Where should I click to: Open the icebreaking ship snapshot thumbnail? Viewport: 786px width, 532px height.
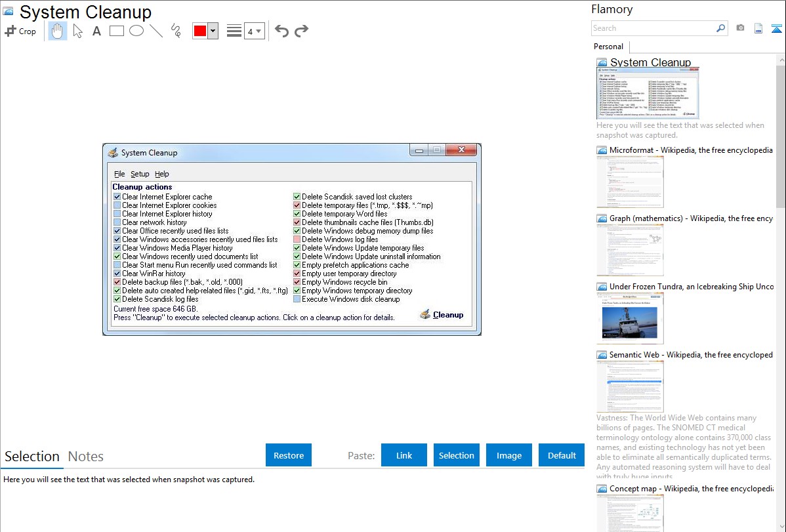click(x=630, y=318)
